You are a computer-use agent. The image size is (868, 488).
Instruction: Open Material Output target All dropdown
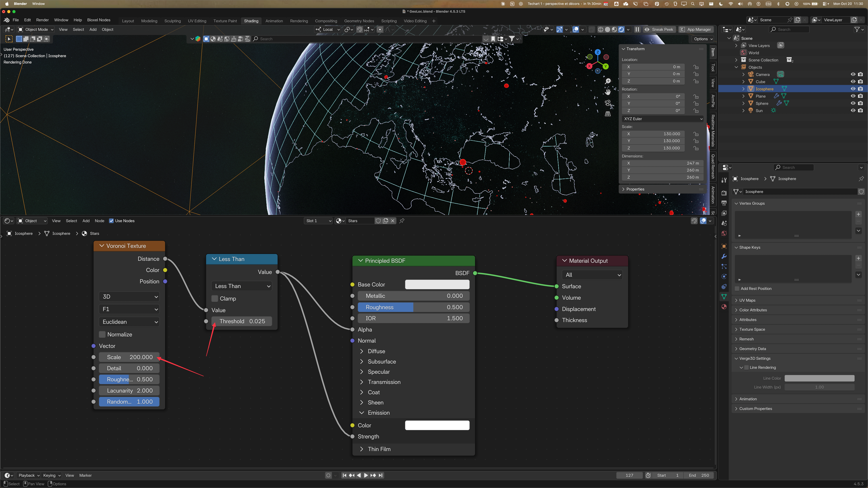pos(592,275)
